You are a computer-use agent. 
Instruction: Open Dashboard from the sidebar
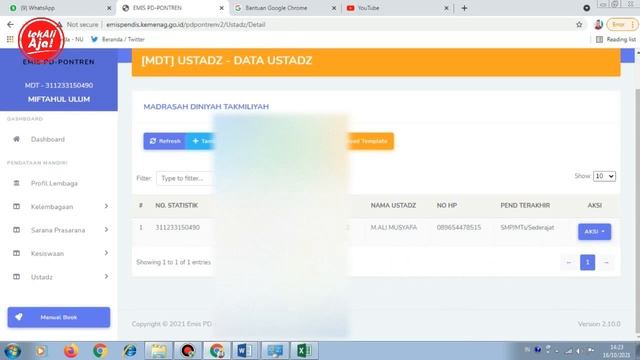pyautogui.click(x=48, y=139)
